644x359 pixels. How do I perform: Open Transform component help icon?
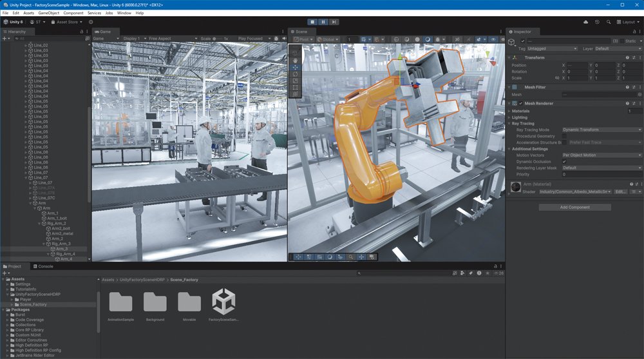tap(627, 57)
